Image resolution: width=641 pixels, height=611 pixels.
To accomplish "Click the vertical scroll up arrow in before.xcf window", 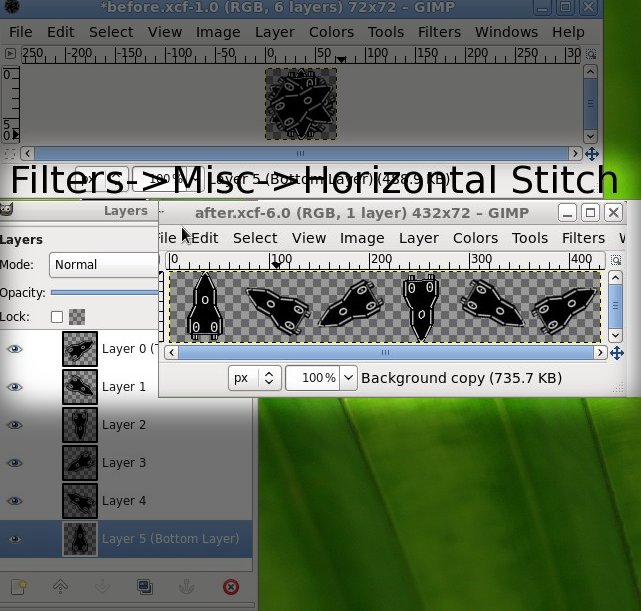I will (x=590, y=72).
